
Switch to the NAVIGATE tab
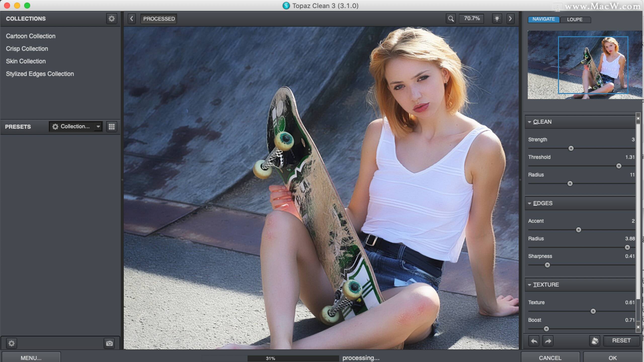[x=544, y=19]
